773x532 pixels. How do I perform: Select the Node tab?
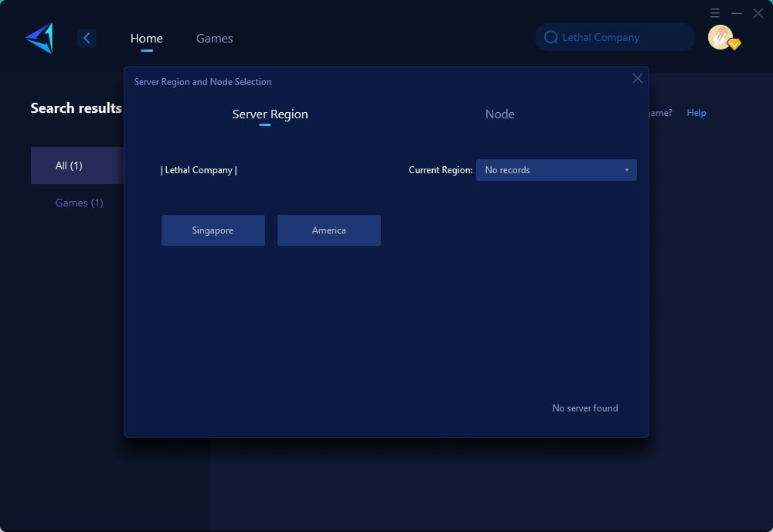pos(500,114)
